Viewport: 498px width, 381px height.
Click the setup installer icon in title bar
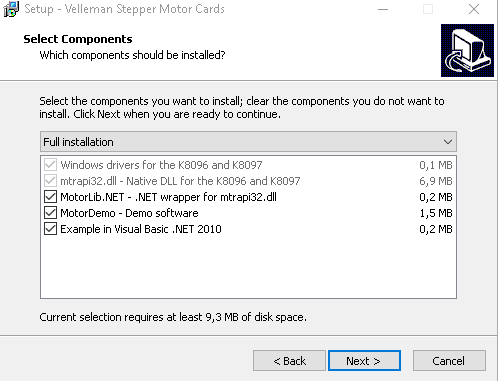coord(11,9)
